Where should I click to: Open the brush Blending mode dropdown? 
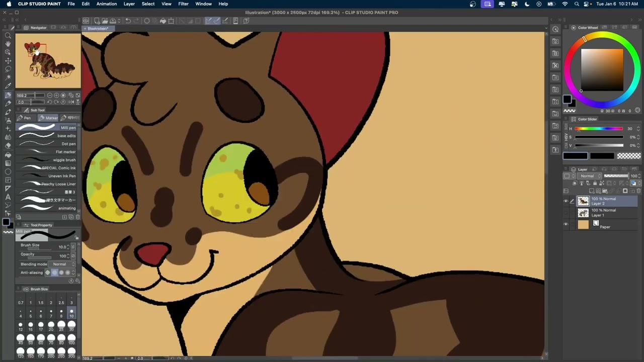(62, 264)
